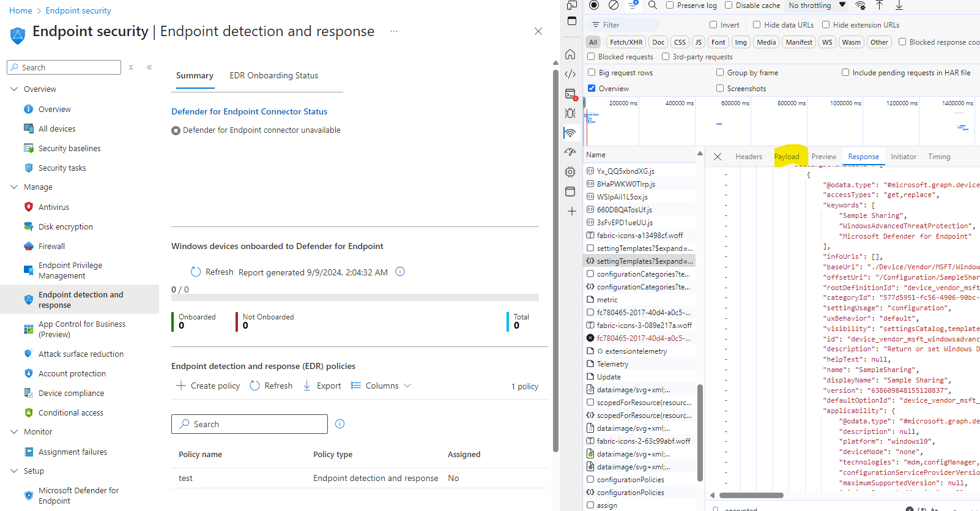
Task: Check the Invert filter checkbox
Action: click(x=713, y=25)
